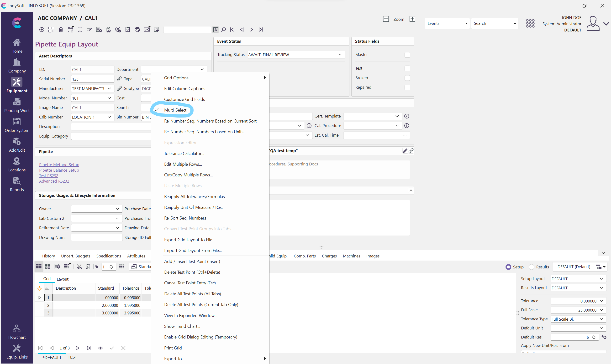Choose Tolerance Calculator from the context menu
The height and width of the screenshot is (364, 611).
tap(184, 153)
